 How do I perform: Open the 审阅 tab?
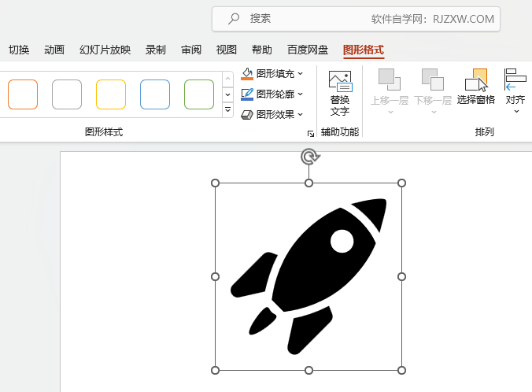click(x=191, y=50)
